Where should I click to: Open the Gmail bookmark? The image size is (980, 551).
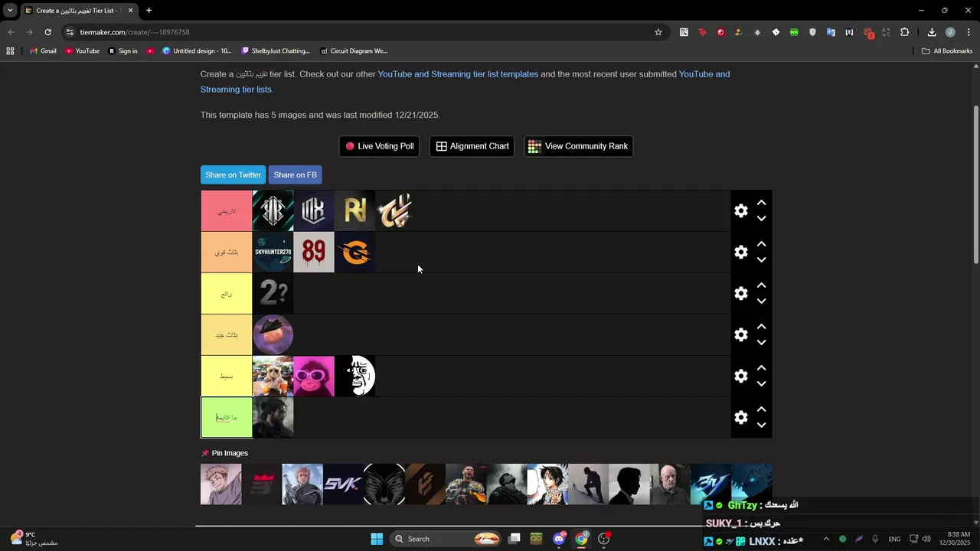pyautogui.click(x=43, y=51)
